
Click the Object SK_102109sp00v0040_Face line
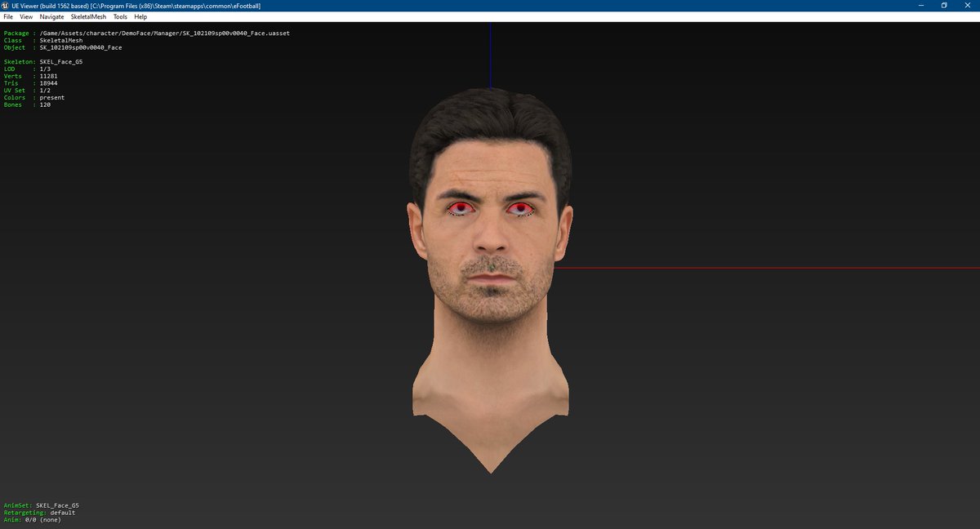click(x=63, y=47)
